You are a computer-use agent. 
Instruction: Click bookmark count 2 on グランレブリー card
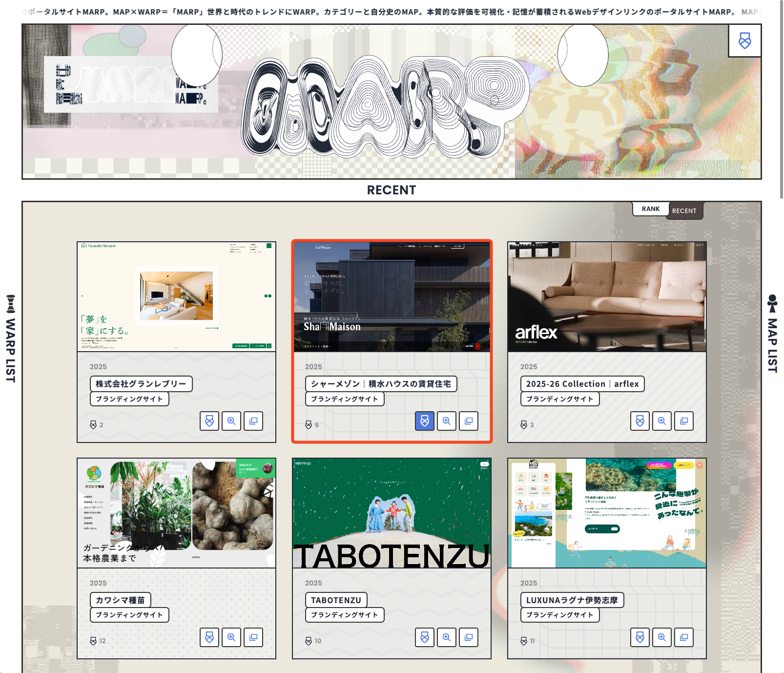pyautogui.click(x=97, y=425)
